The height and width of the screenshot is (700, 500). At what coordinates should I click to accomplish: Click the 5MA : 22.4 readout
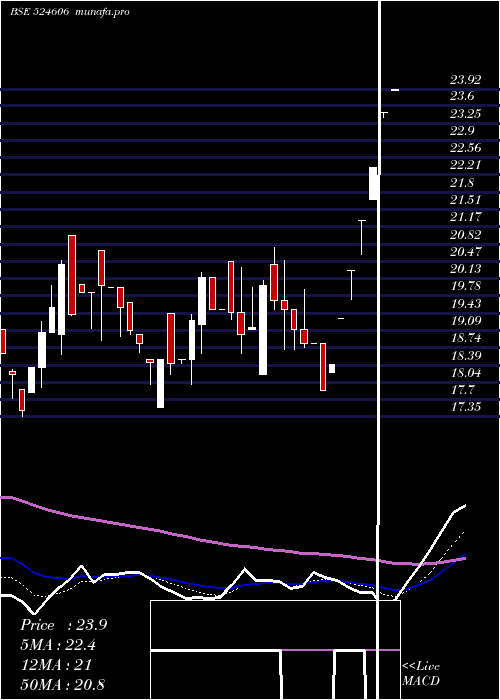(x=58, y=645)
